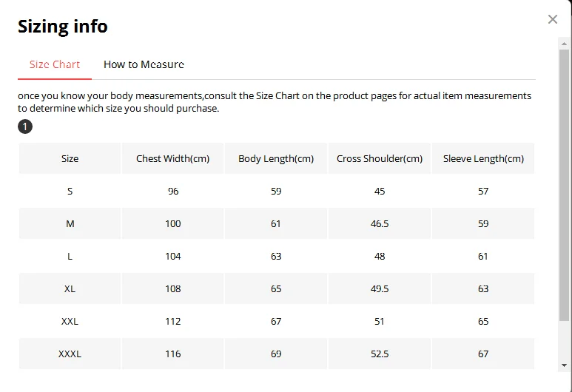572x392 pixels.
Task: Select the L size row label
Action: coord(70,256)
